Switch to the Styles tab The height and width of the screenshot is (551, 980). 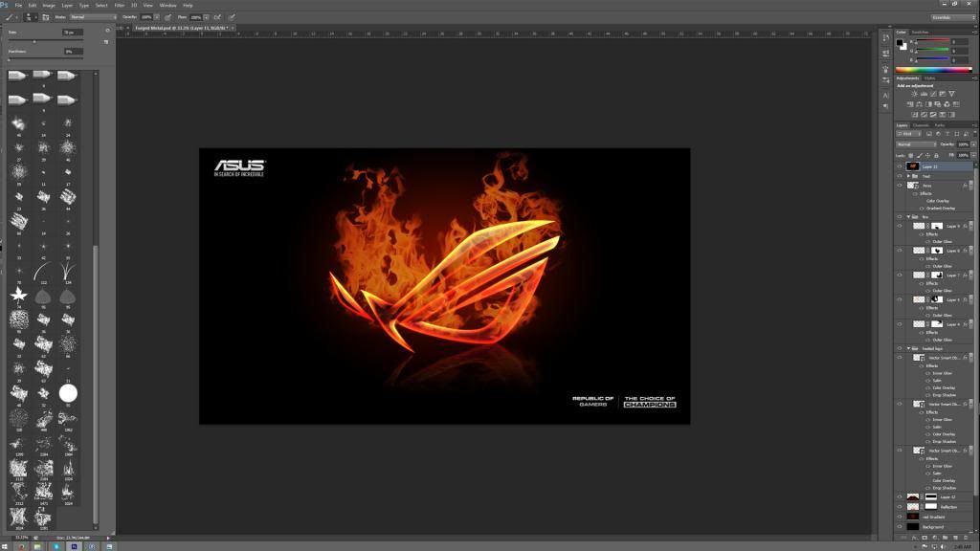pos(930,78)
